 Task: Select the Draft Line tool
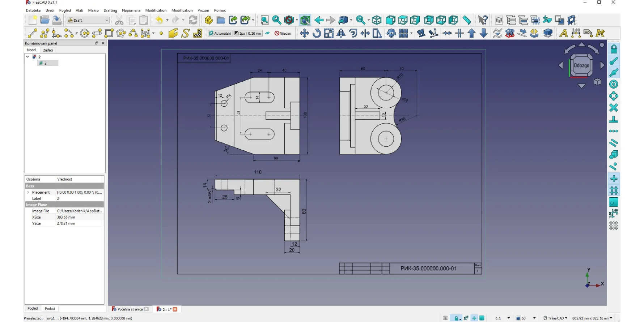[32, 33]
